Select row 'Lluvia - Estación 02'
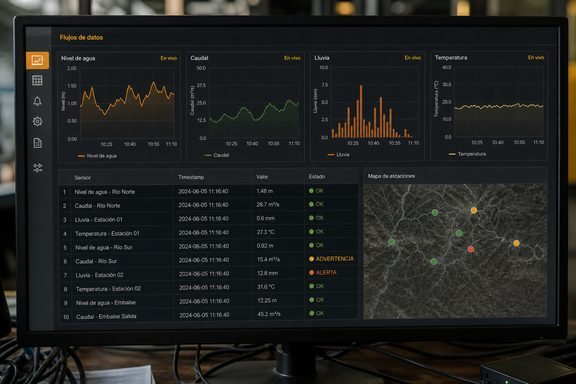Image resolution: width=576 pixels, height=384 pixels. pos(208,274)
